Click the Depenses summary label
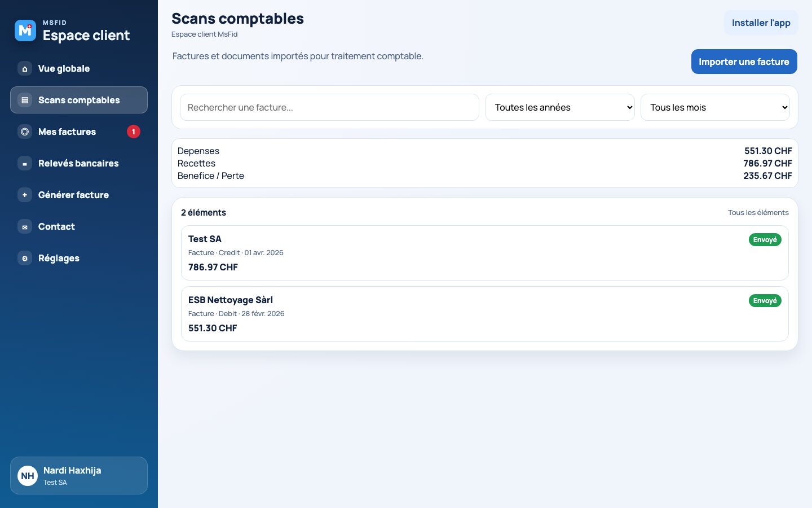The image size is (812, 508). click(198, 151)
